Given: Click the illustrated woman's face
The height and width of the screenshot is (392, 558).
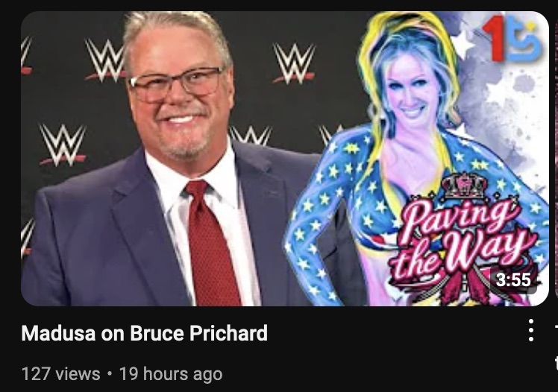Looking at the screenshot, I should [x=412, y=92].
